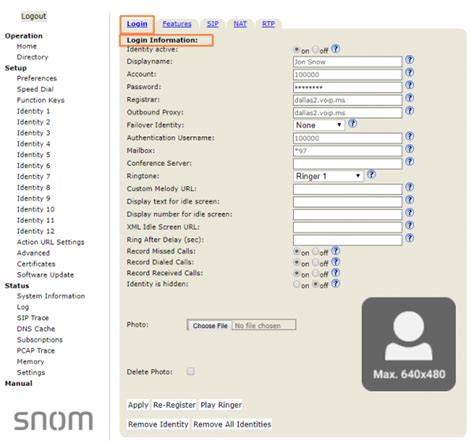This screenshot has height=441, width=474.
Task: Click Remove Identity button
Action: point(158,424)
